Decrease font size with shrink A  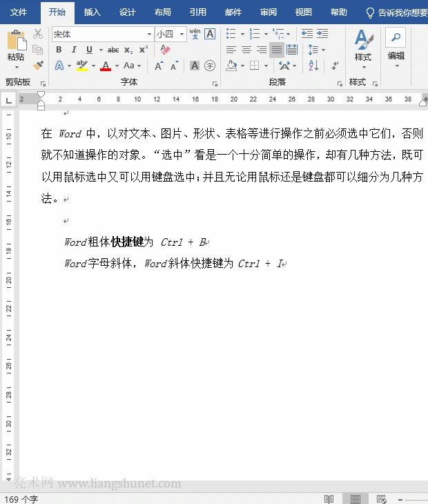coord(175,66)
